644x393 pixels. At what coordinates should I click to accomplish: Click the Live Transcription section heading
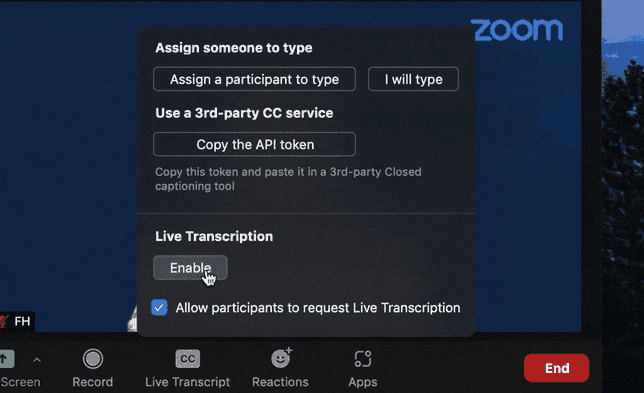point(214,237)
